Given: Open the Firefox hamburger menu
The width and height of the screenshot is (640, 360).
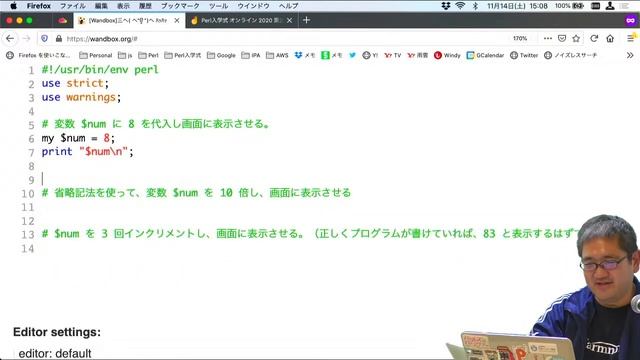Looking at the screenshot, I should click(x=631, y=38).
